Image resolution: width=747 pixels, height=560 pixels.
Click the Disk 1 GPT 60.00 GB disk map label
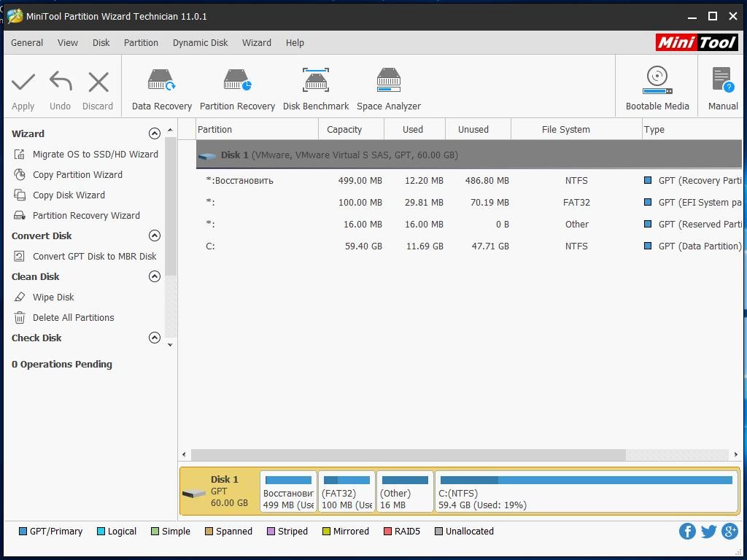pyautogui.click(x=229, y=491)
